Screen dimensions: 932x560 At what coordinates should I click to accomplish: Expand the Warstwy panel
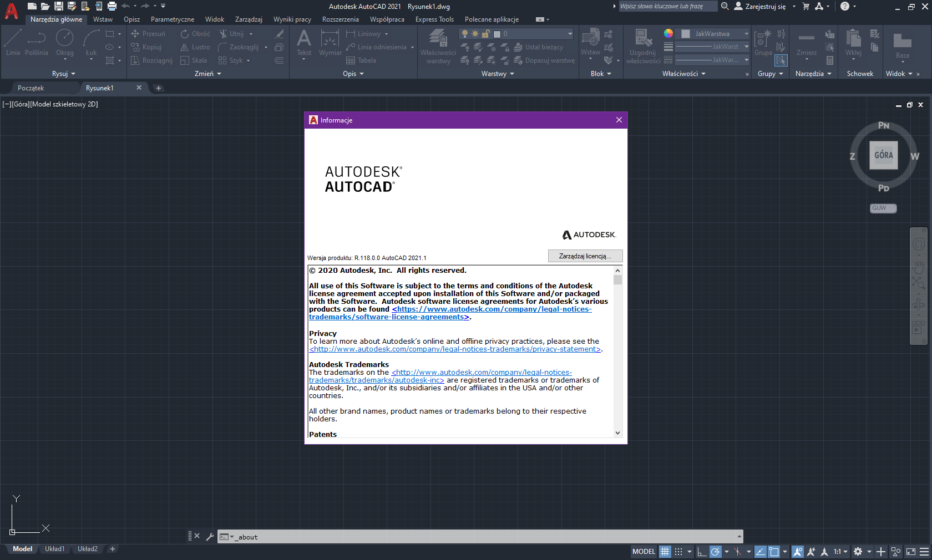click(x=498, y=74)
